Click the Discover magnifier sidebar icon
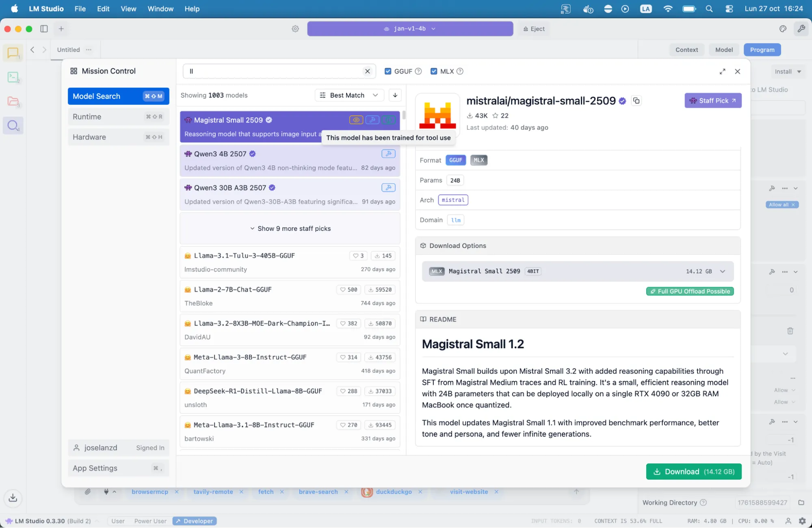 (13, 126)
